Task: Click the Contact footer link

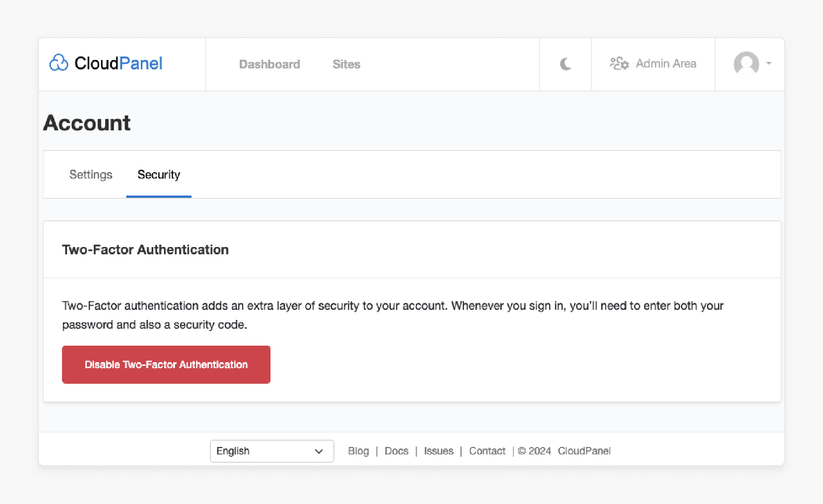Action: click(x=487, y=451)
